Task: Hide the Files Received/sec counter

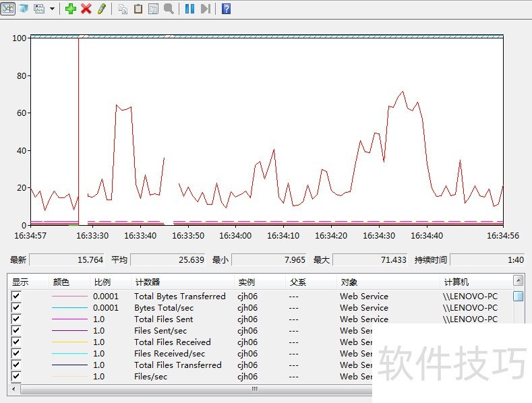Action: (x=16, y=353)
